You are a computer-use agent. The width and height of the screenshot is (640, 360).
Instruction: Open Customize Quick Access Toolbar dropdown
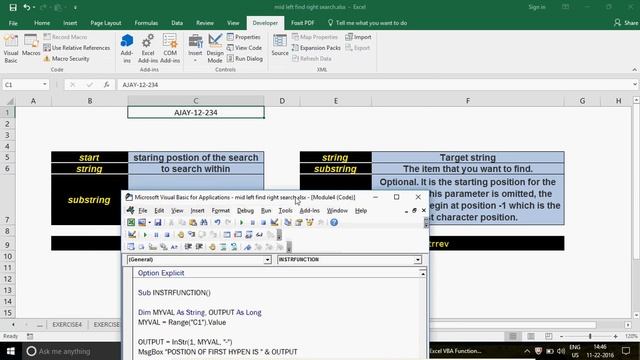(76, 7)
